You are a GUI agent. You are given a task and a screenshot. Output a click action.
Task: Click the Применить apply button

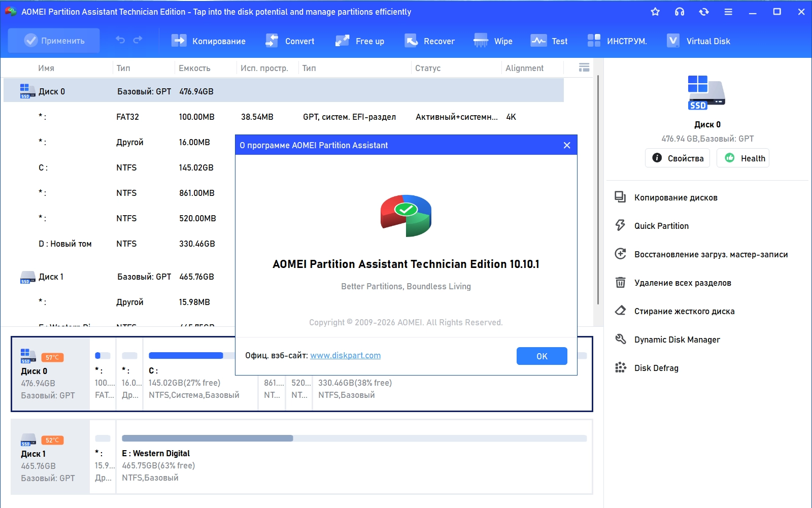(x=54, y=41)
